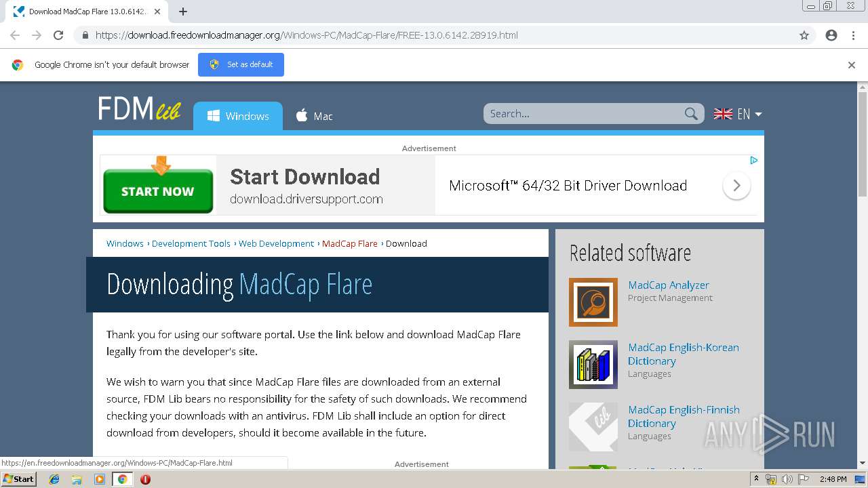Switch to the Mac platform tab

tap(315, 116)
